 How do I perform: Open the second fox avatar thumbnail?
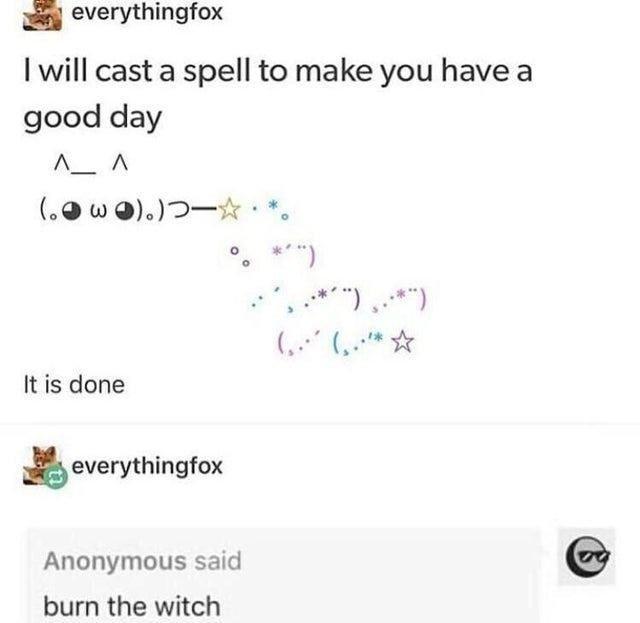click(x=42, y=466)
